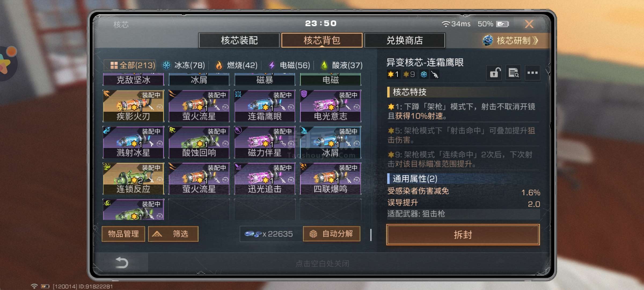Toggle the core lock padlock icon
This screenshot has width=644, height=290.
pos(494,73)
